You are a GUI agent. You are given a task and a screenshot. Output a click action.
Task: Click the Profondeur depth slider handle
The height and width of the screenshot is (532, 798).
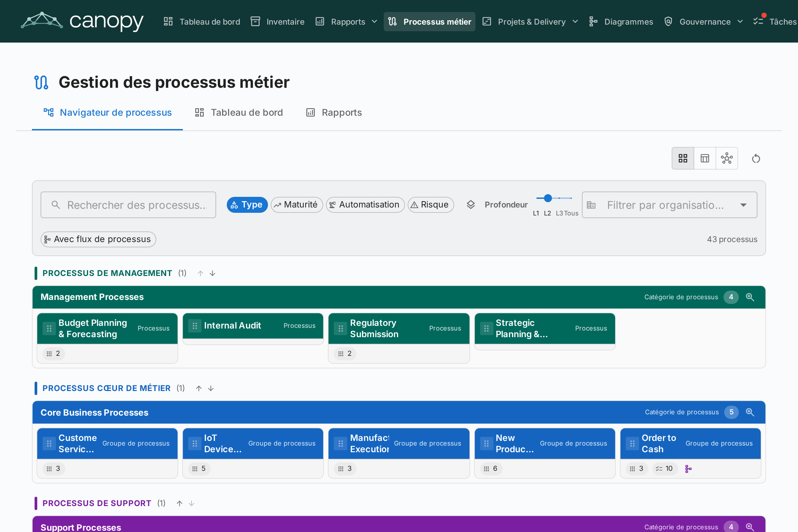(x=548, y=198)
